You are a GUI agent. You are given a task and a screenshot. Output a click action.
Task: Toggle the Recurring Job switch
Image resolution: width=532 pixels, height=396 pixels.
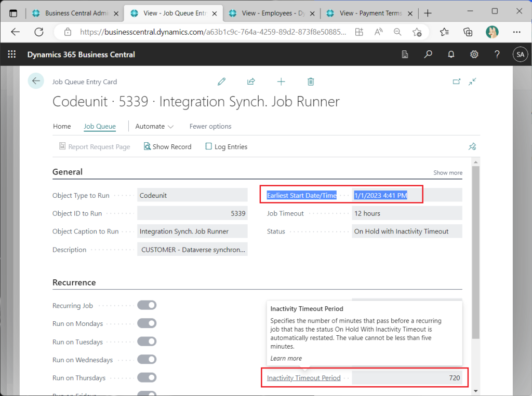click(147, 305)
